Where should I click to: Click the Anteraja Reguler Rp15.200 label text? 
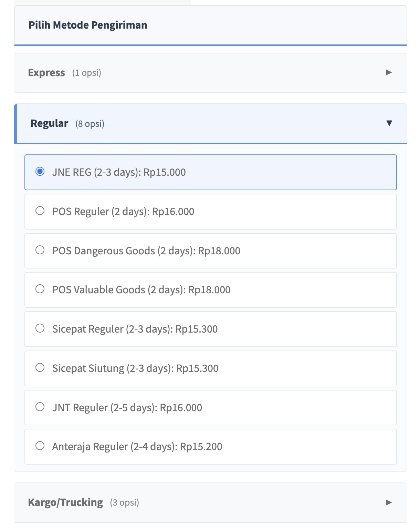(137, 447)
